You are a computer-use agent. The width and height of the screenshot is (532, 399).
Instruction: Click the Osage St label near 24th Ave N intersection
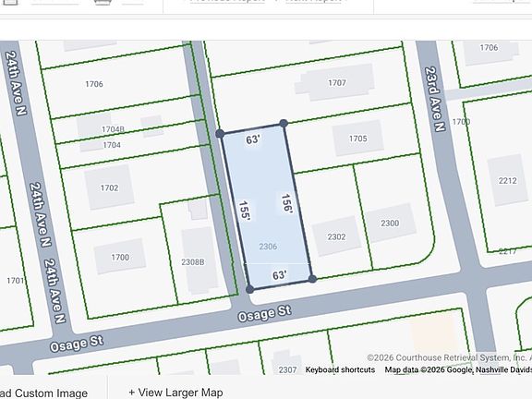[77, 344]
